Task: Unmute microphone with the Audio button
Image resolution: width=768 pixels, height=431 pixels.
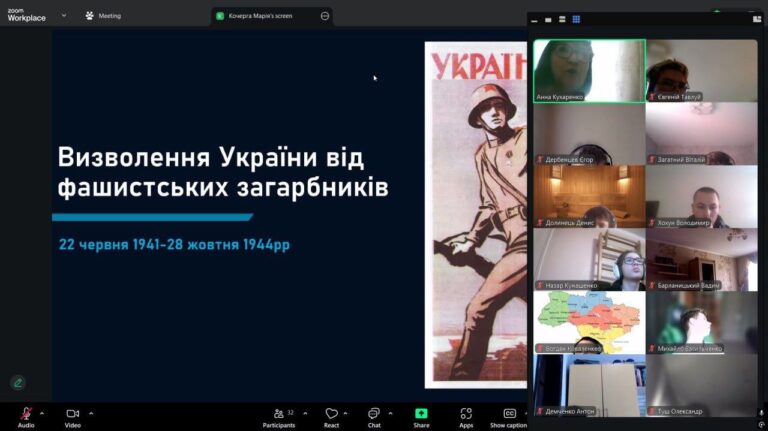Action: (x=26, y=414)
